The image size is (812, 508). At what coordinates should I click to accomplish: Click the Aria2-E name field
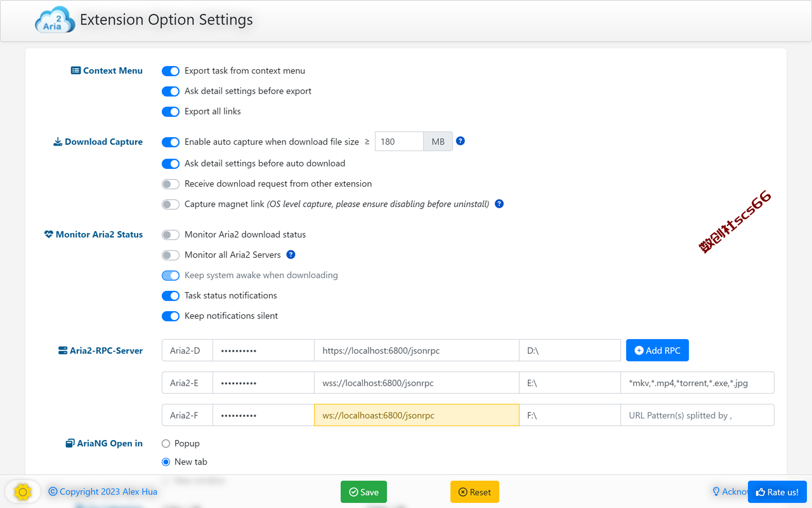click(187, 383)
